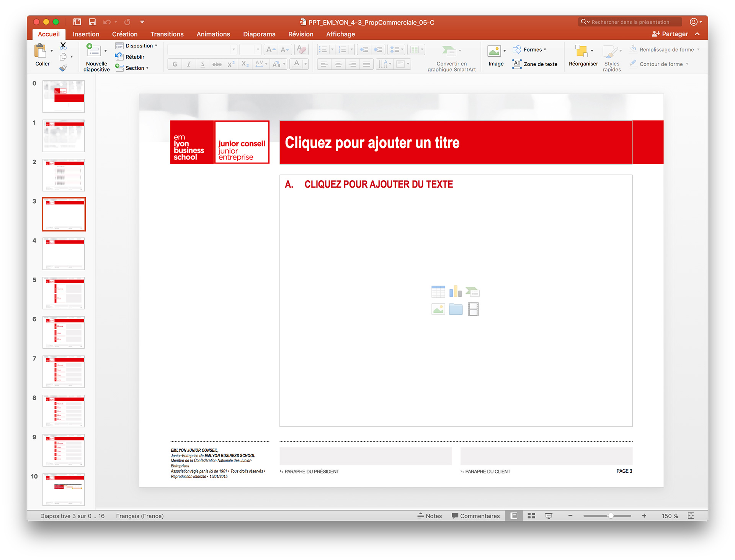This screenshot has height=560, width=735.
Task: Click the Cut scissors icon
Action: pyautogui.click(x=63, y=46)
